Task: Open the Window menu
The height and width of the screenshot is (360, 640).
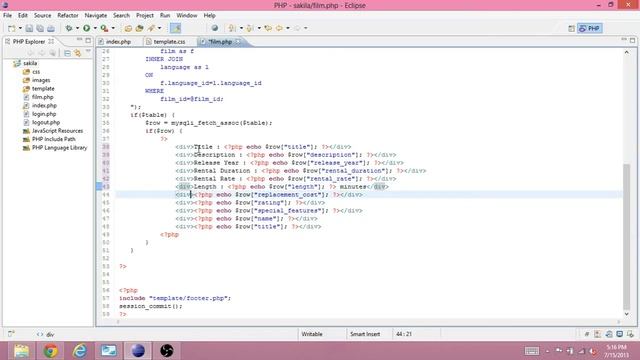Action: click(x=187, y=15)
